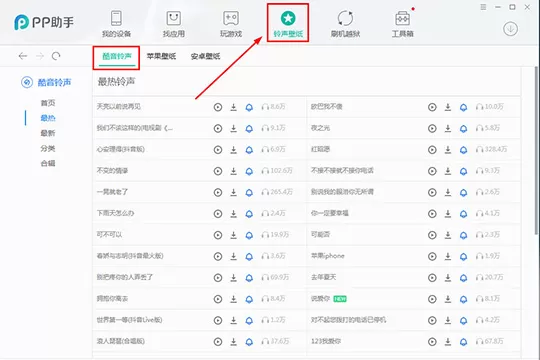Play the ringtone 你一定要幸福
Viewport: 540px width, 360px height.
point(432,214)
